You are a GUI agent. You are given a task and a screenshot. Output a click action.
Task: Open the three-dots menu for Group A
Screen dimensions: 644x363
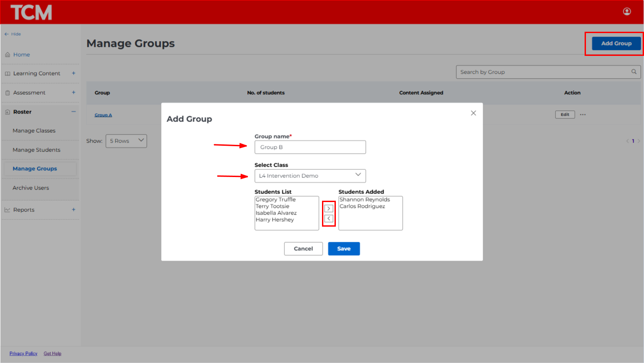[x=583, y=115]
